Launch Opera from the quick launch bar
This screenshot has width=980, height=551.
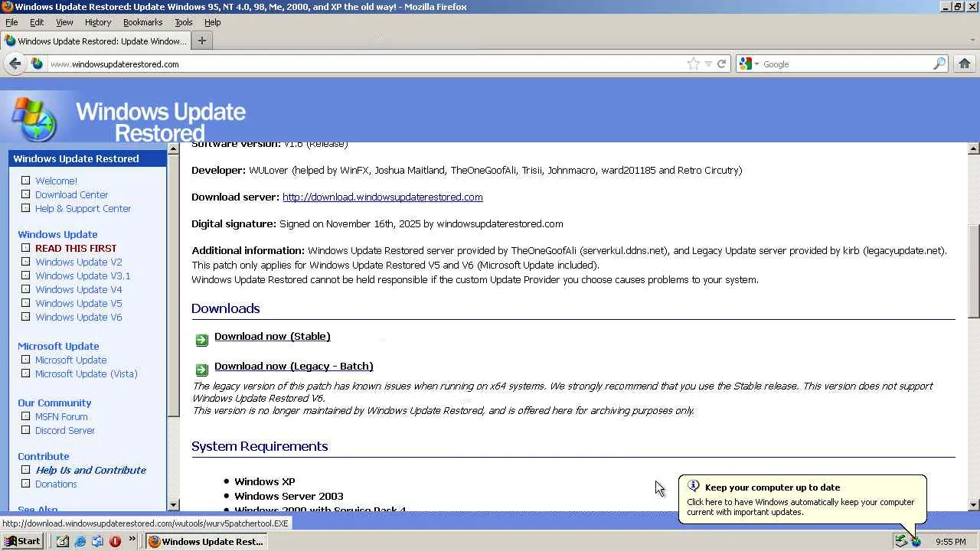(x=115, y=541)
